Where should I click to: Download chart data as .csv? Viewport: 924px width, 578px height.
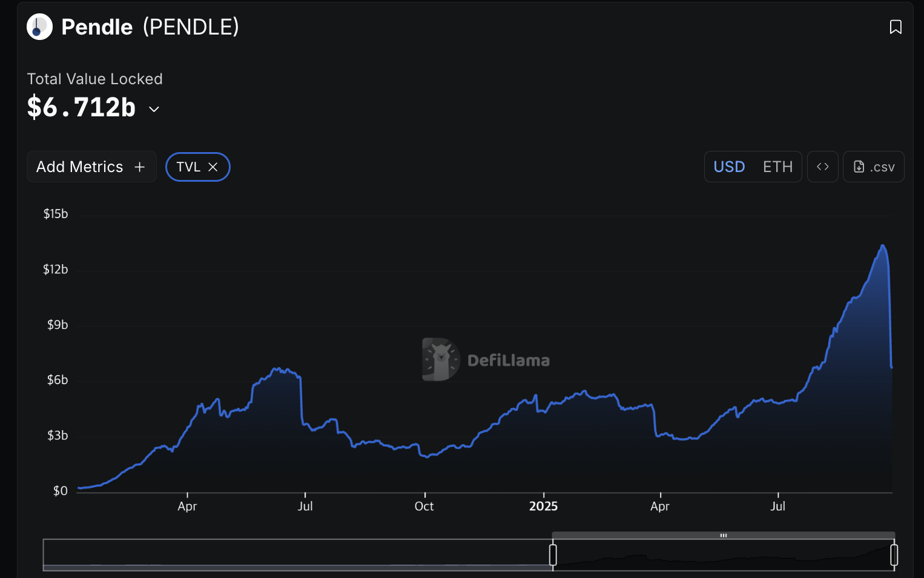coord(874,167)
